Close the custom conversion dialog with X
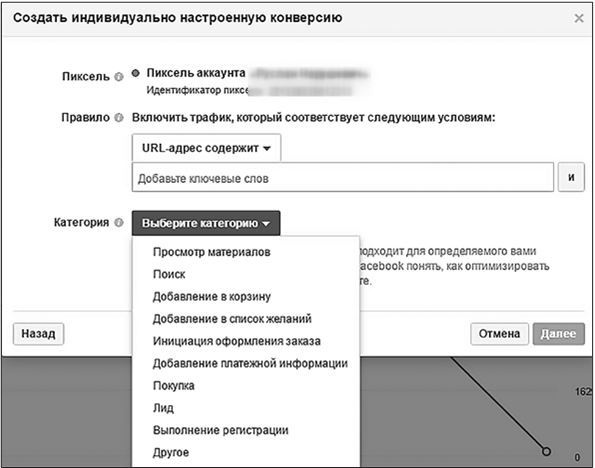The width and height of the screenshot is (595, 468). tap(579, 18)
